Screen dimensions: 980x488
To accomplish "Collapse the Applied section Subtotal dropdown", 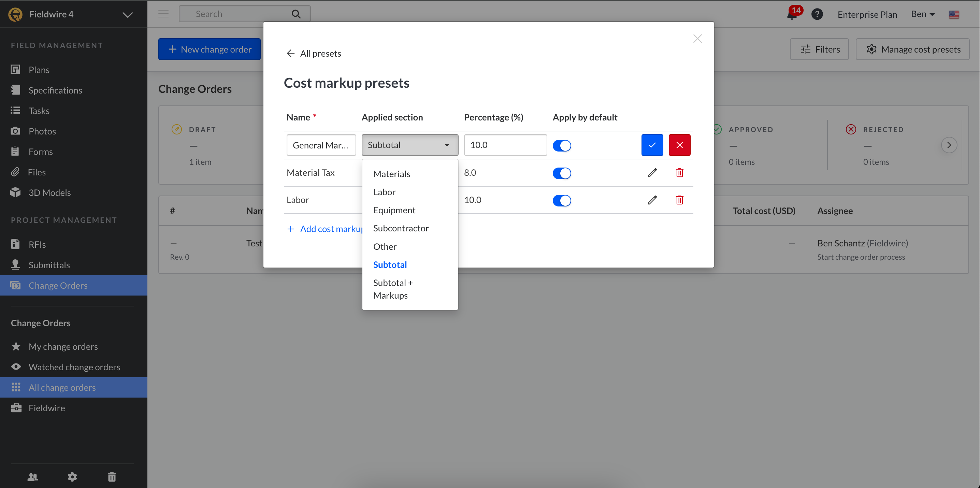I will (x=409, y=145).
